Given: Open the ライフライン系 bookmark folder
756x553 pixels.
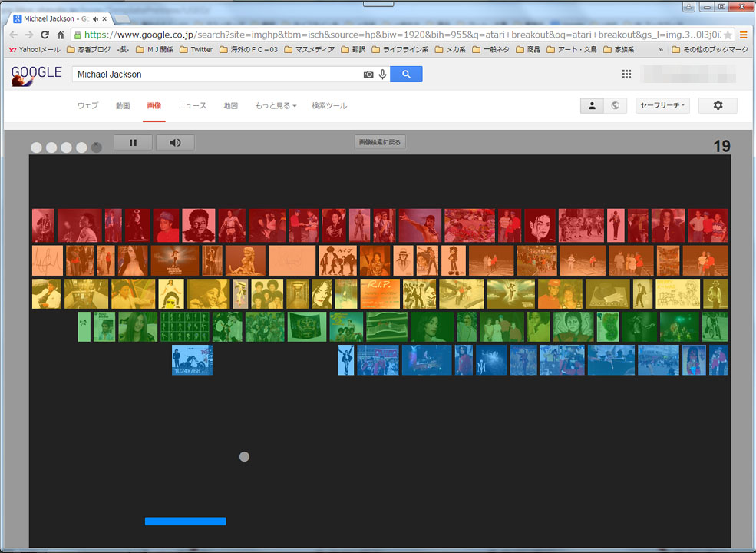Looking at the screenshot, I should click(x=400, y=49).
